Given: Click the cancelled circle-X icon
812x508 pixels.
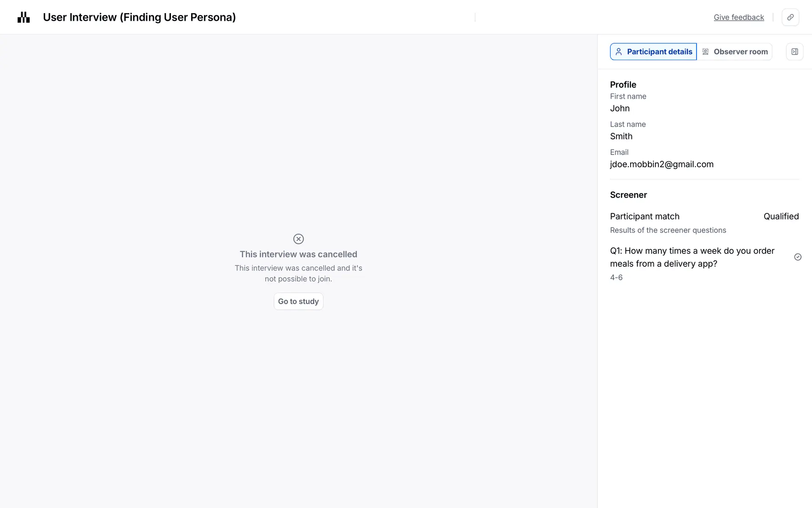Looking at the screenshot, I should point(299,239).
